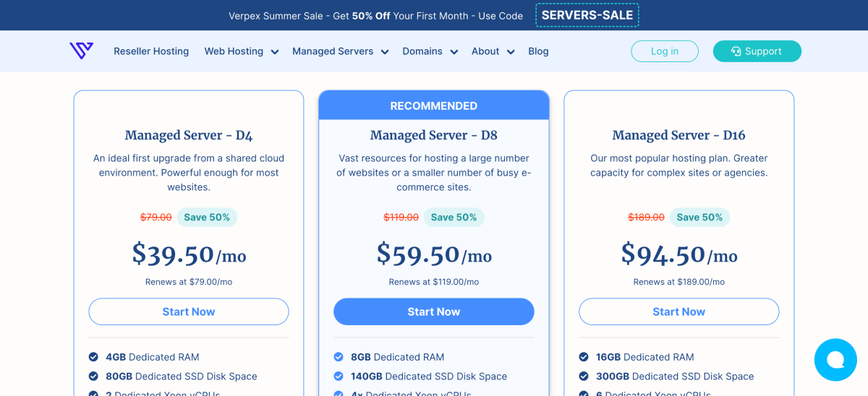Screen dimensions: 868x396
Task: Start Now on Managed Server D4
Action: pos(189,311)
